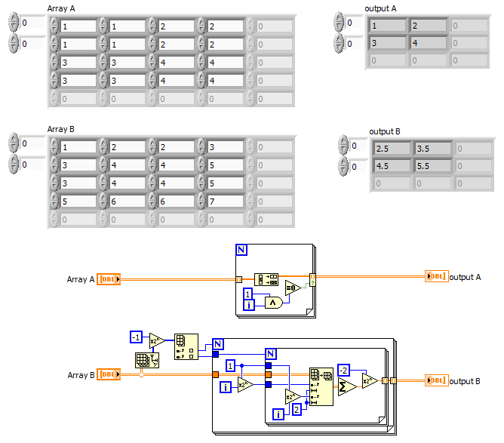Image resolution: width=504 pixels, height=443 pixels.
Task: Click the conditional tunnel on upper loop
Action: point(312,283)
